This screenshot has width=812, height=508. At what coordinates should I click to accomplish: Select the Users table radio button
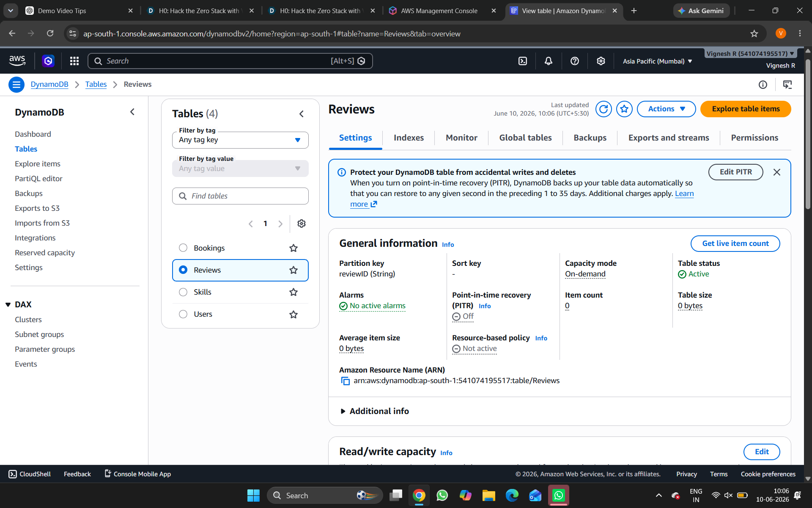(x=183, y=314)
